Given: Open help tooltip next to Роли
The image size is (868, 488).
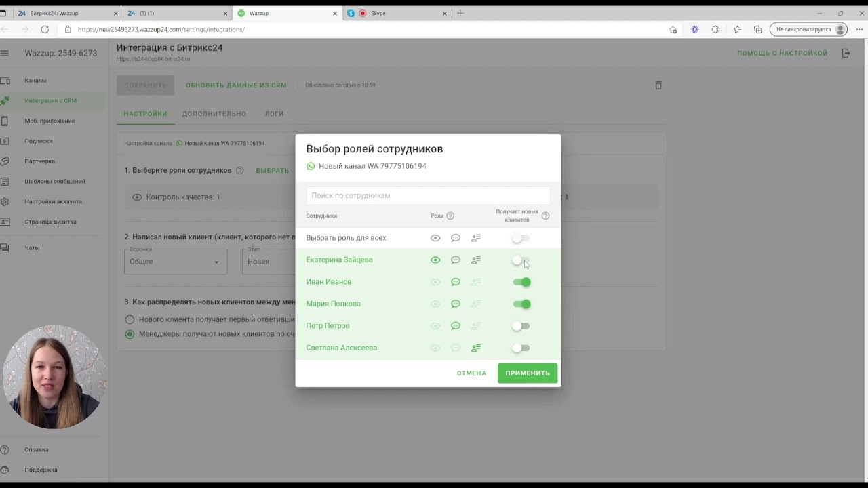Looking at the screenshot, I should pos(450,216).
